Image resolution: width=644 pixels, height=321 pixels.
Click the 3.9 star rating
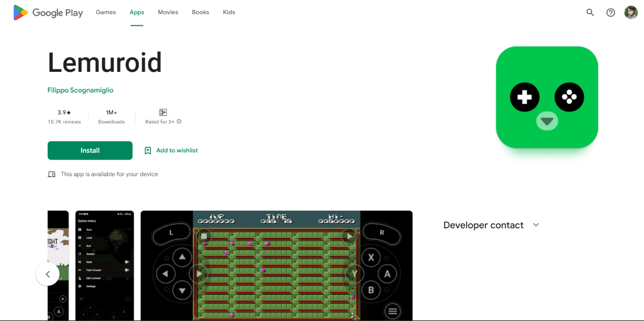click(64, 112)
